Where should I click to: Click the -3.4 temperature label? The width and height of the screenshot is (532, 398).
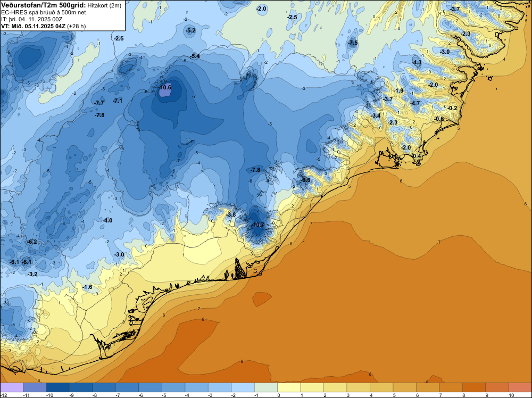tap(376, 115)
